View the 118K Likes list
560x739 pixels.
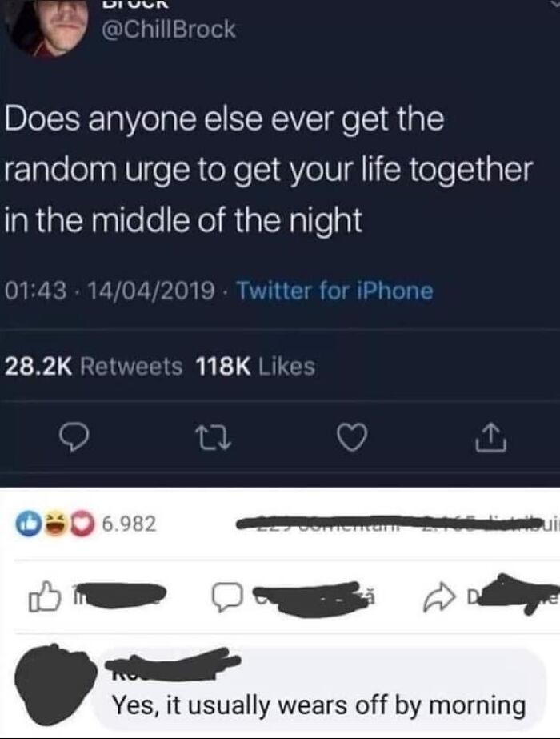255,367
